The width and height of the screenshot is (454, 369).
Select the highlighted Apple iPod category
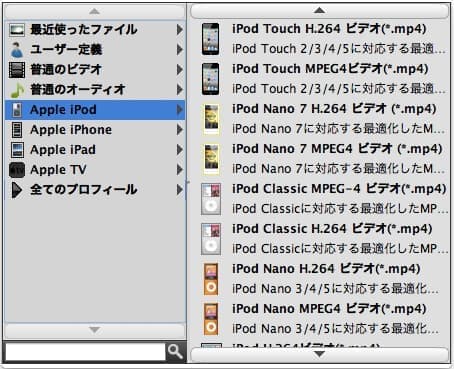click(95, 110)
